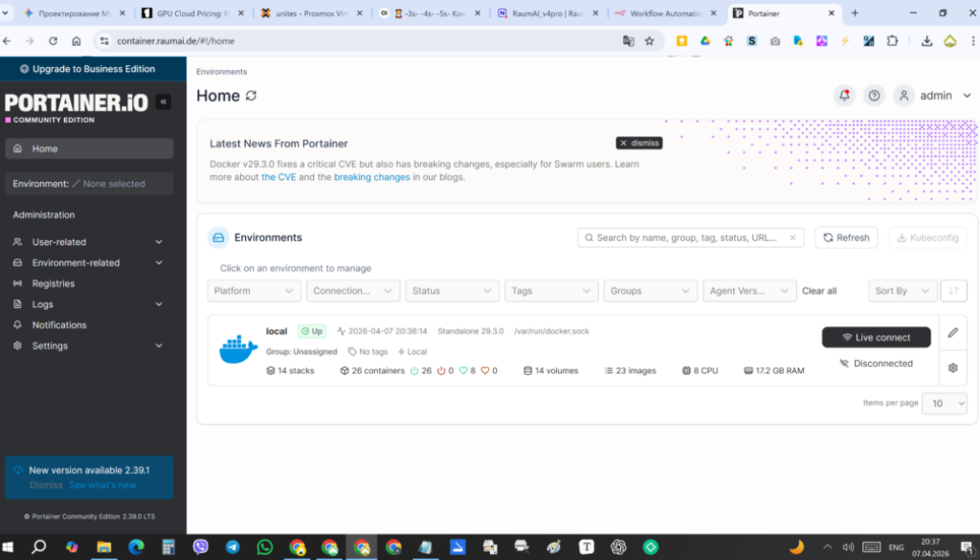Image resolution: width=980 pixels, height=560 pixels.
Task: Open the notifications bell icon in header
Action: (844, 96)
